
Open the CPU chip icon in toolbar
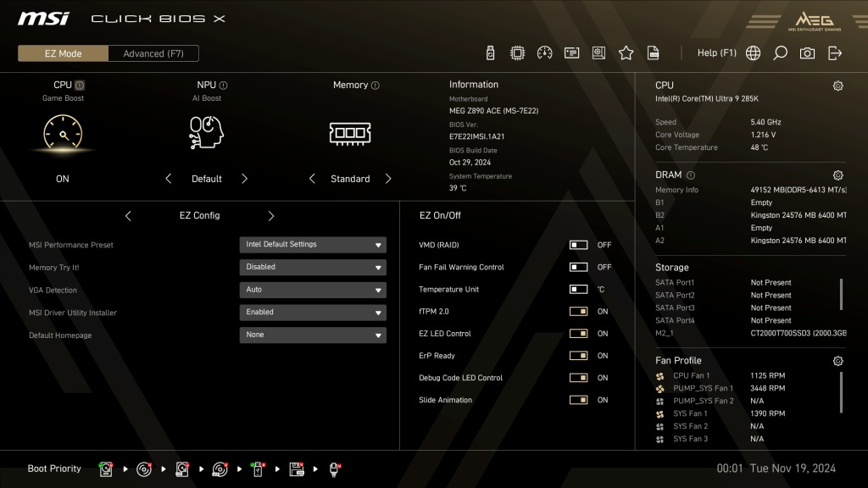tap(517, 53)
